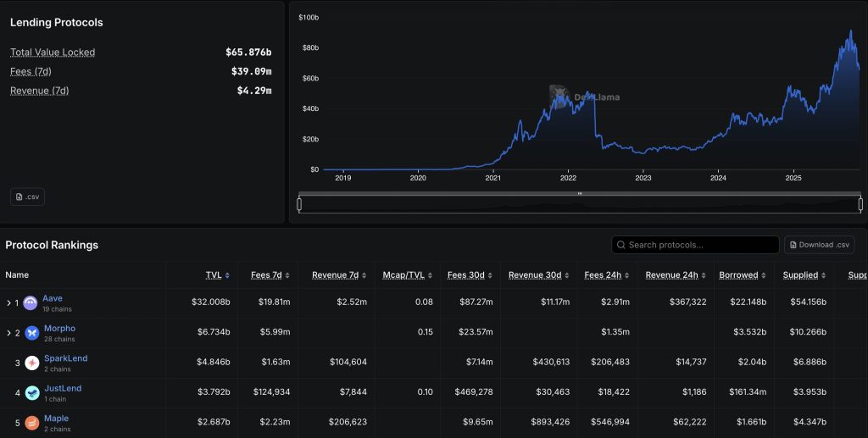Viewport: 868px width, 438px height.
Task: Open the JustLend protocol link
Action: (x=62, y=388)
